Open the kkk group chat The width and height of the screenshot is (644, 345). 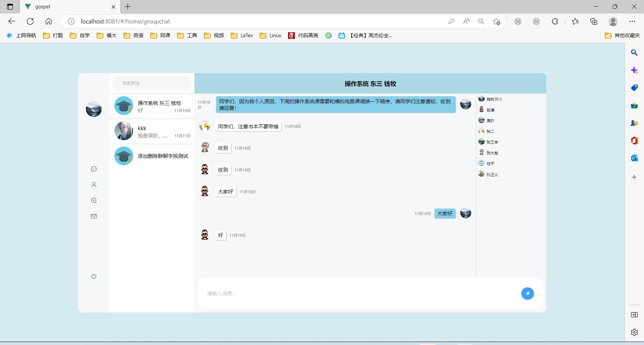click(x=152, y=131)
